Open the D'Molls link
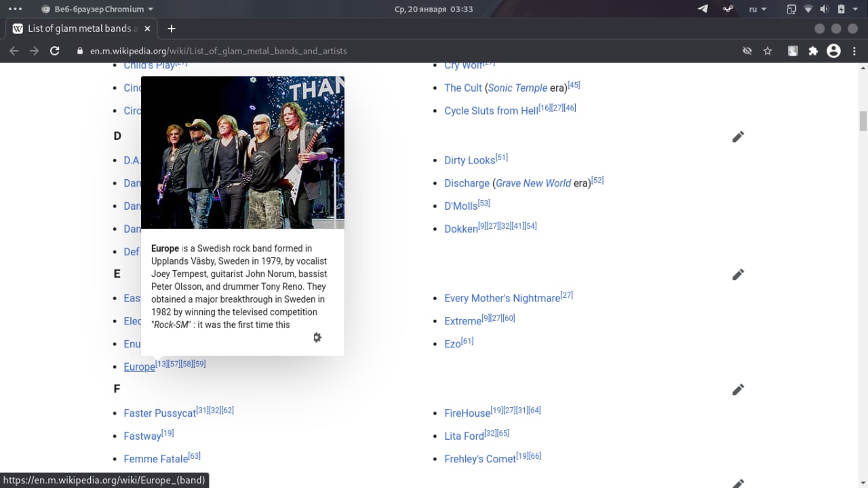This screenshot has height=488, width=868. pyautogui.click(x=460, y=206)
